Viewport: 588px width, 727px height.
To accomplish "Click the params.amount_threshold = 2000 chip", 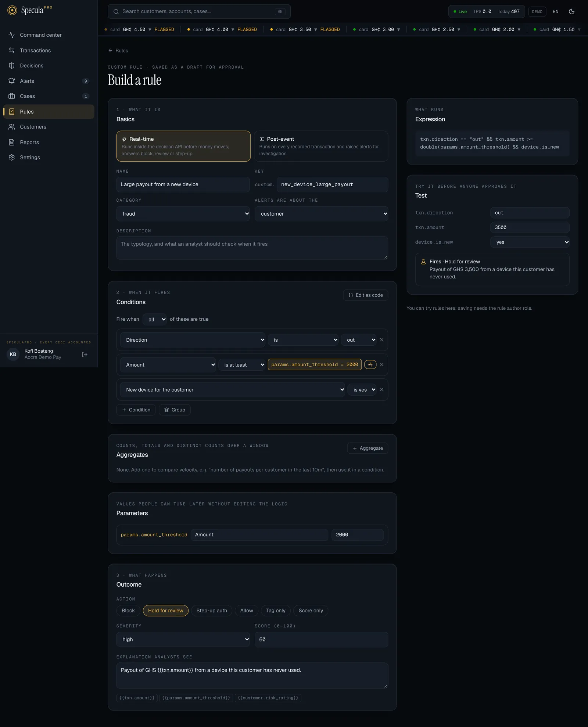I will pos(315,365).
